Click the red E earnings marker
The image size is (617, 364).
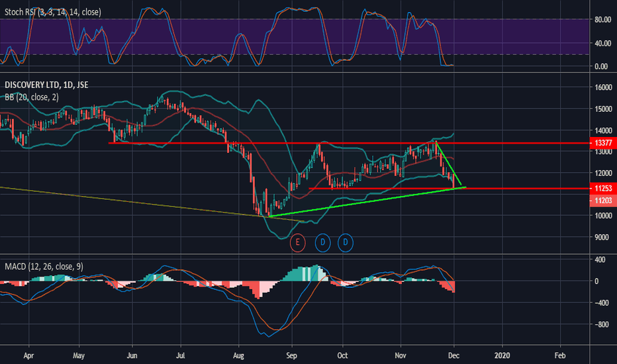pos(297,242)
